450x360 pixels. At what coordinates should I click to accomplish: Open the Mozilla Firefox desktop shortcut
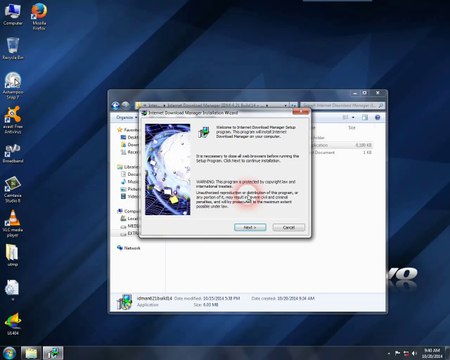click(x=39, y=17)
